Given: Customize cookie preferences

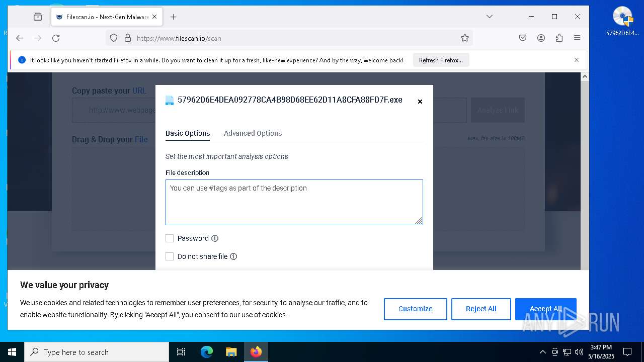Looking at the screenshot, I should click(x=416, y=309).
